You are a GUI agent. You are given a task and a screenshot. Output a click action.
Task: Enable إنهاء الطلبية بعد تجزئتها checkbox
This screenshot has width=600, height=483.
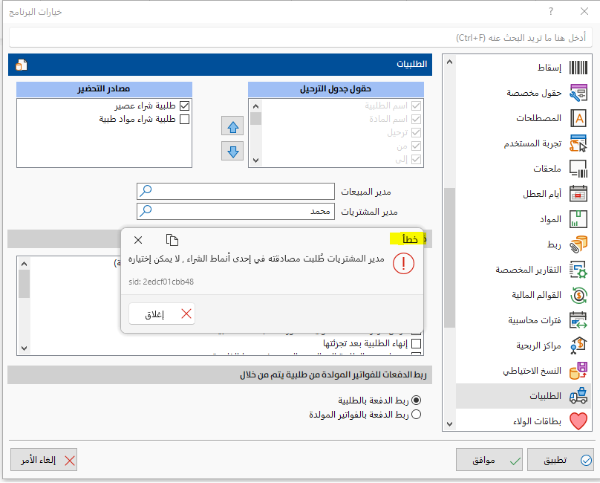(x=416, y=344)
